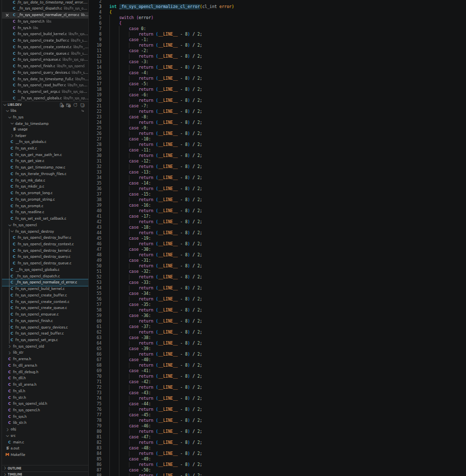Open fn_sys_opencl_destroy_buffer.c in the tree

point(45,237)
